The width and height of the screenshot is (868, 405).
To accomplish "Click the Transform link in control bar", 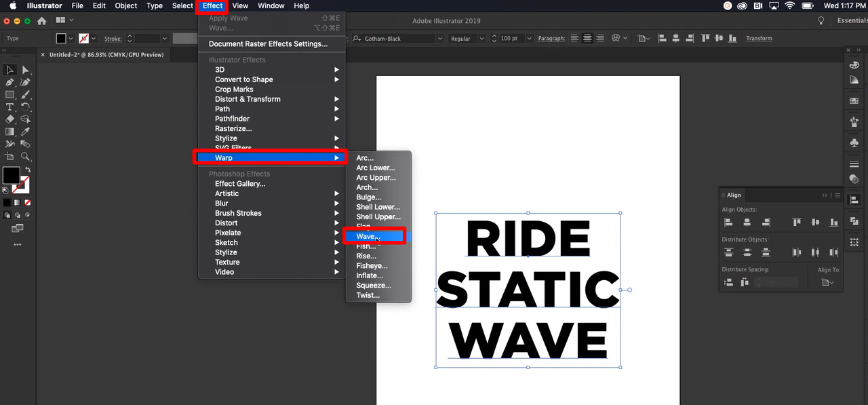I will point(759,39).
